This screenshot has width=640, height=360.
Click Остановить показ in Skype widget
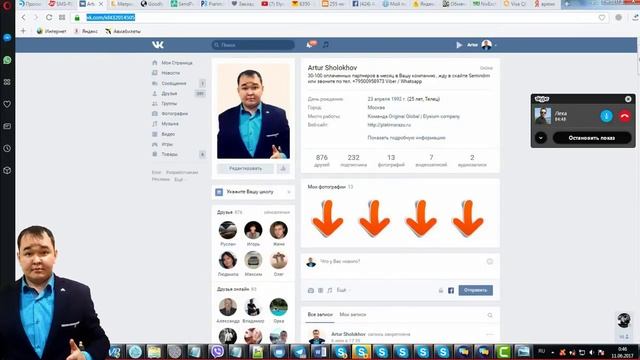pos(592,138)
